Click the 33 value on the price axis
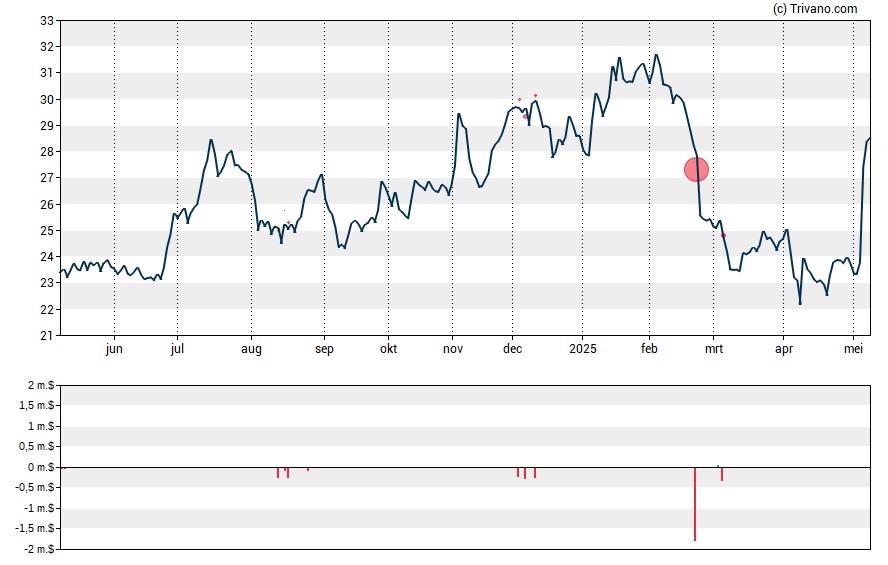This screenshot has height=565, width=888. (x=47, y=21)
